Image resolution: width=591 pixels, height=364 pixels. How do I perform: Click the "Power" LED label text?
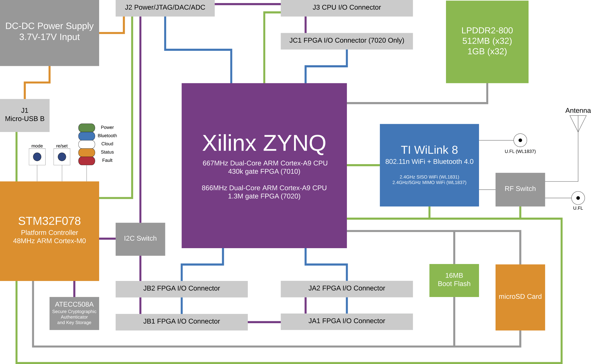[x=107, y=127]
